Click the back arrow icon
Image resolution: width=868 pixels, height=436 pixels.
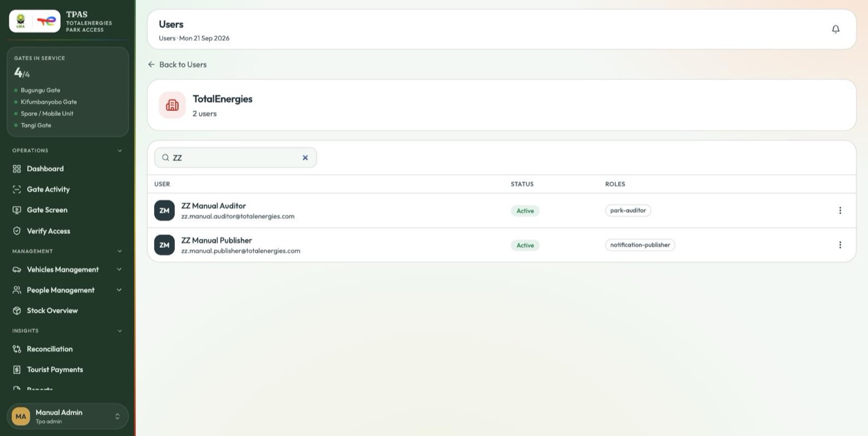151,65
